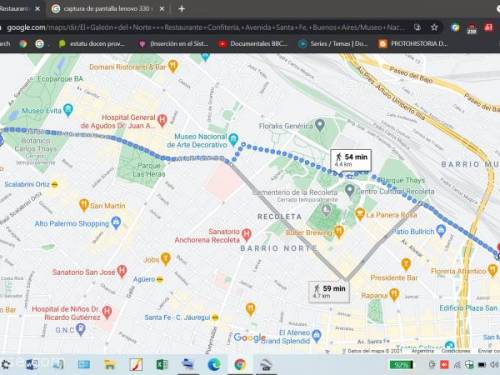This screenshot has height=375, width=500.
Task: Select the Floralis Genérica location marker
Action: [x=320, y=125]
